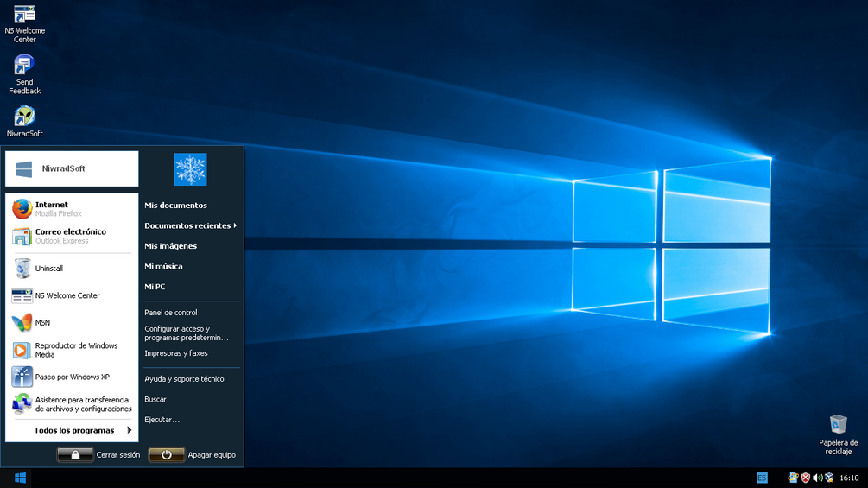The width and height of the screenshot is (868, 488).
Task: Open the Send Feedback desktop shortcut
Action: coord(24,74)
